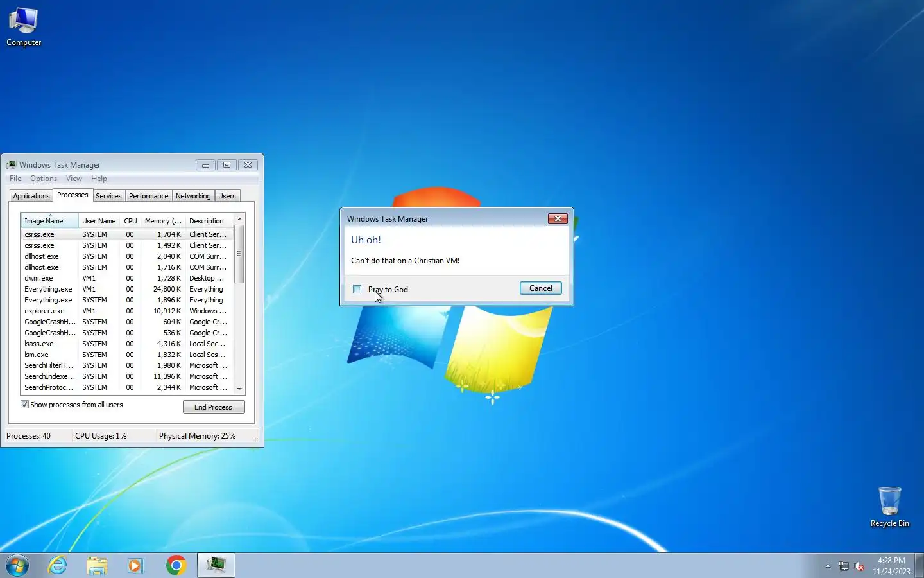Sort by Memory column header
This screenshot has width=924, height=578.
tap(163, 221)
